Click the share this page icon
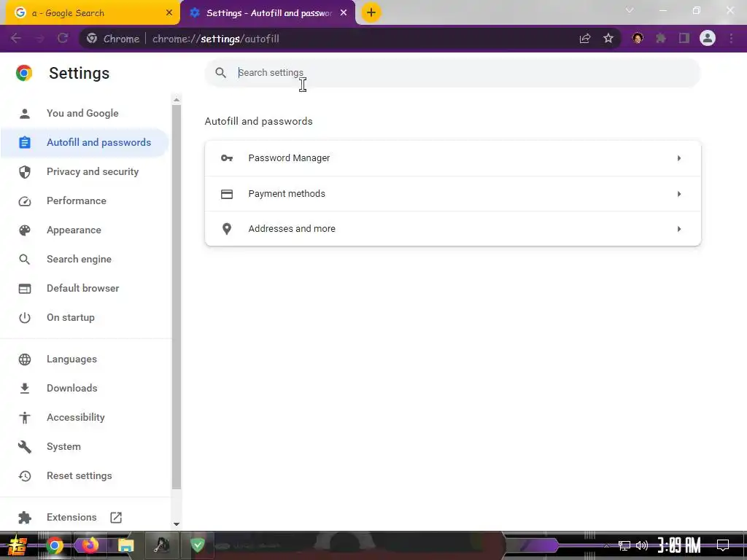This screenshot has height=560, width=747. (x=585, y=39)
